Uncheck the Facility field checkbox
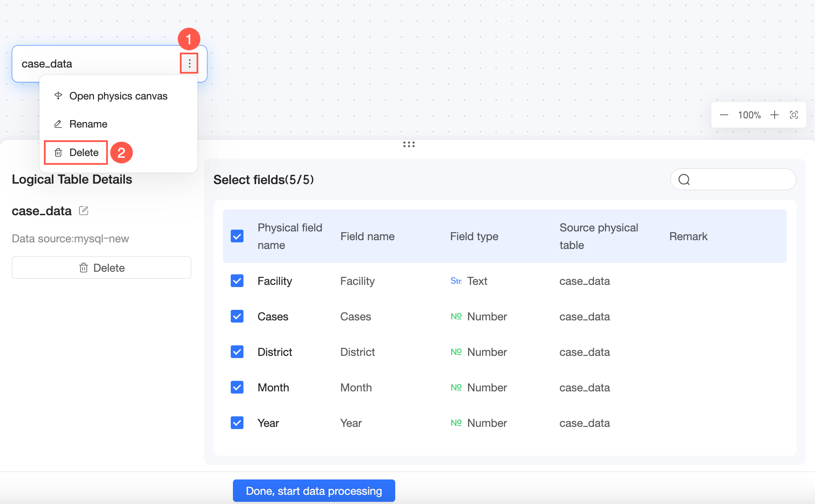Image resolution: width=815 pixels, height=504 pixels. click(x=237, y=281)
